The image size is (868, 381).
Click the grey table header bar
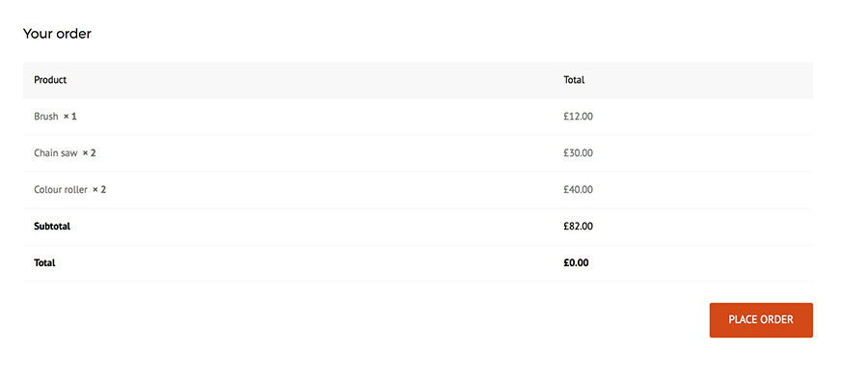(x=418, y=81)
